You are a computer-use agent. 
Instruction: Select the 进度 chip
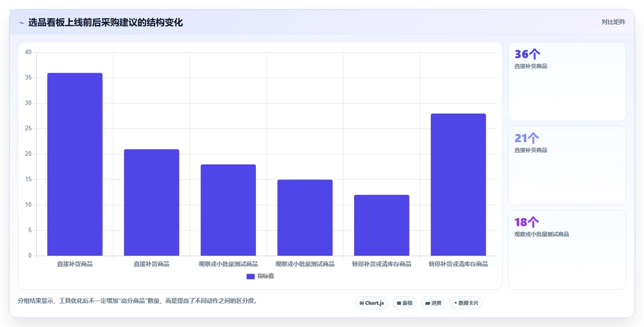433,303
